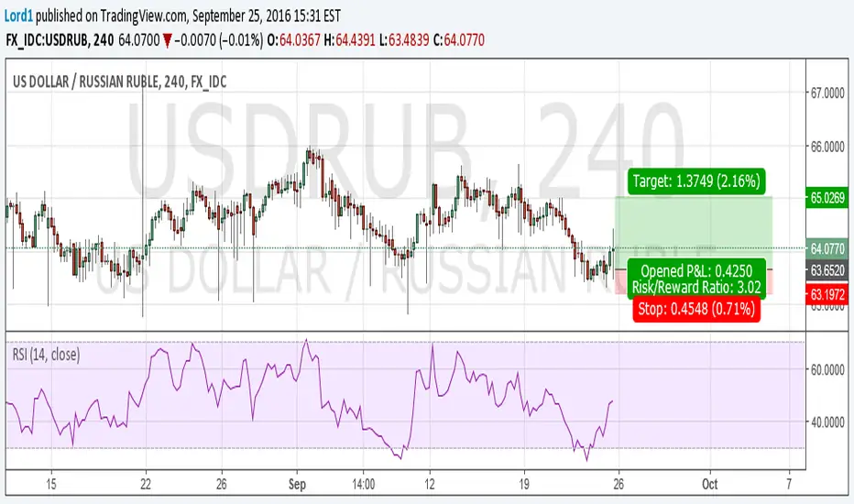Click the green profit target zone
Viewport: 854px width, 504px height.
tap(694, 233)
